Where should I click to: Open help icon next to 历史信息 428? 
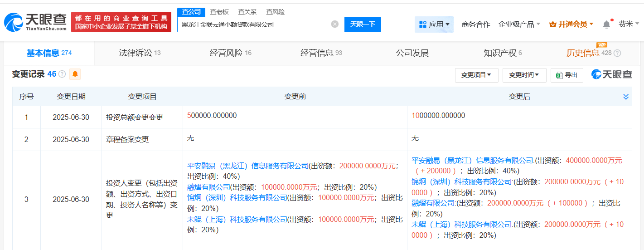pyautogui.click(x=617, y=53)
